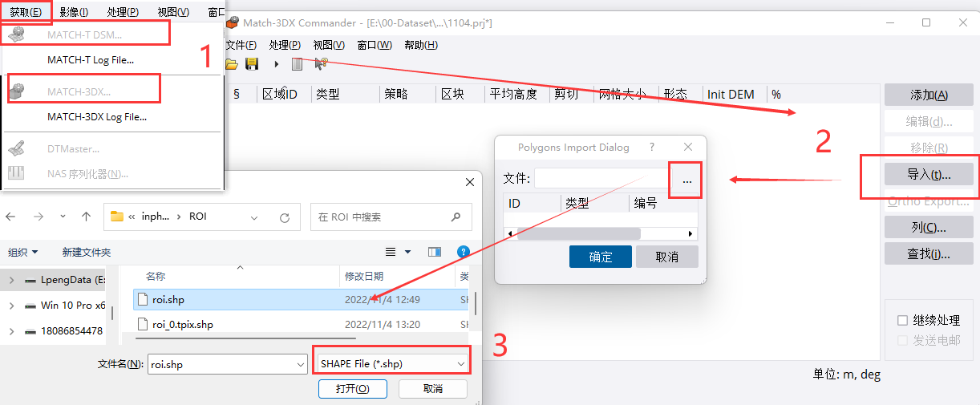Click the play arrow icon in Commander toolbar

(x=276, y=63)
